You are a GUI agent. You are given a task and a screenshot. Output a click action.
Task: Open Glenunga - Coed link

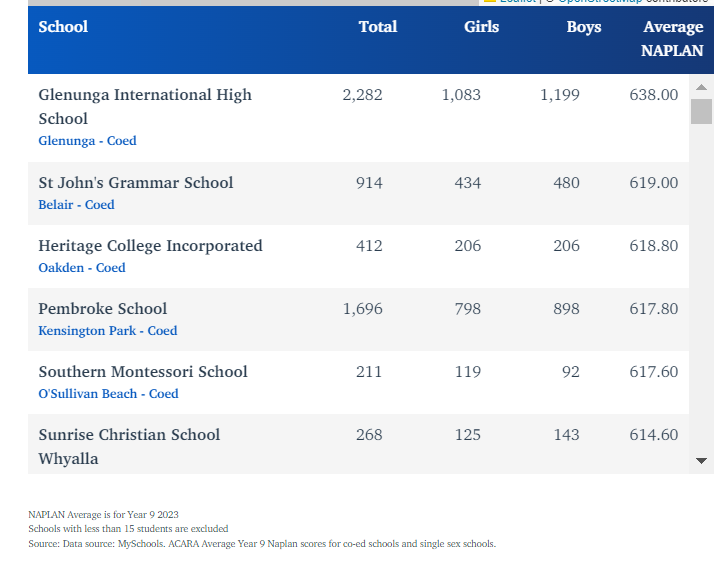pos(87,141)
